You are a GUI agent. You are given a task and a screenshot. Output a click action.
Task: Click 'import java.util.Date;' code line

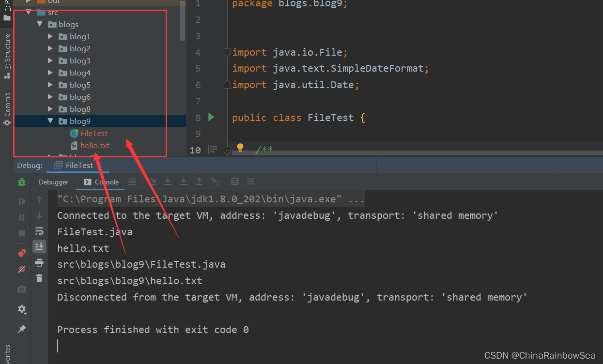click(x=295, y=85)
